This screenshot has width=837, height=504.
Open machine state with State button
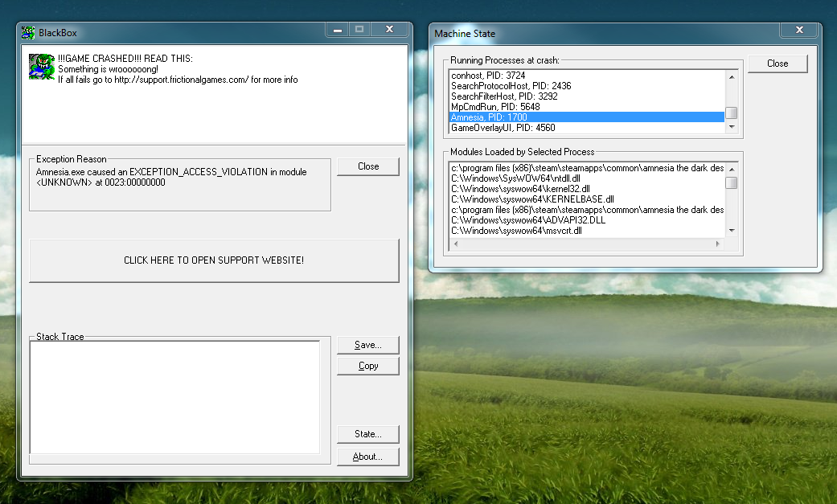(367, 434)
